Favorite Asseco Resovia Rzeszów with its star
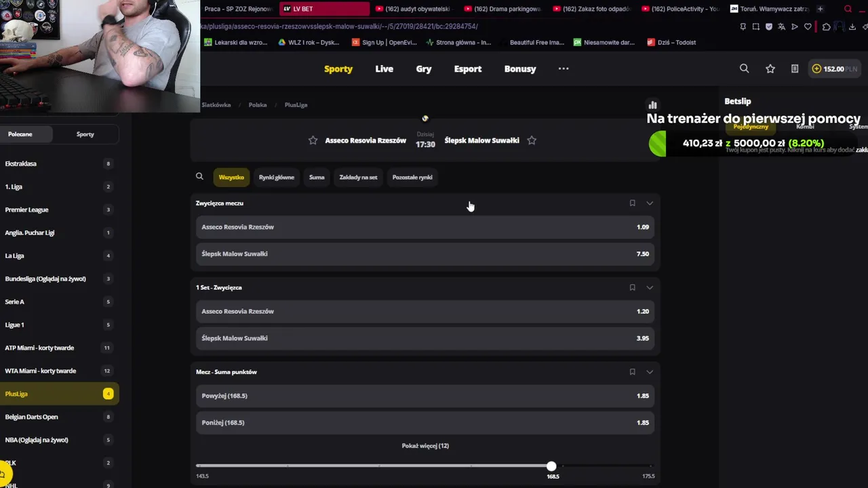Image resolution: width=868 pixels, height=488 pixels. pos(313,140)
